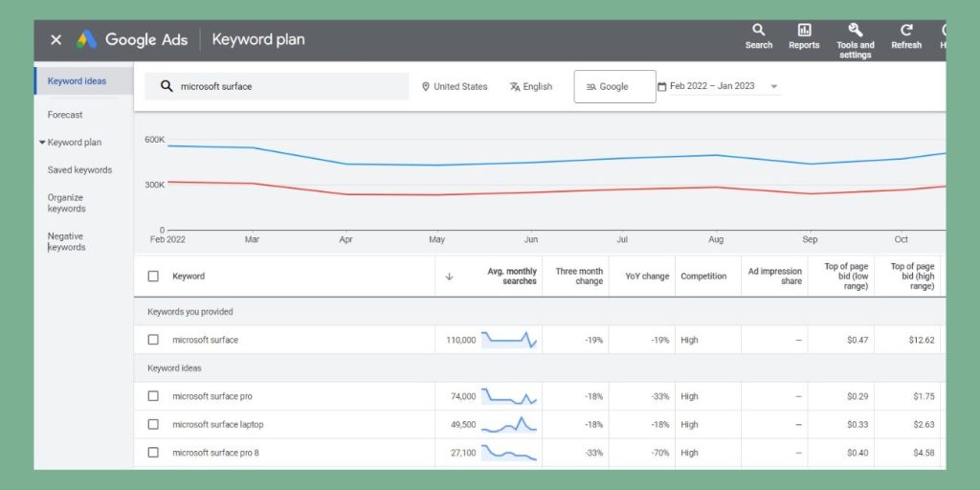The height and width of the screenshot is (490, 980).
Task: Click the 'microsoft surface laptop' keyword text
Action: pos(218,424)
